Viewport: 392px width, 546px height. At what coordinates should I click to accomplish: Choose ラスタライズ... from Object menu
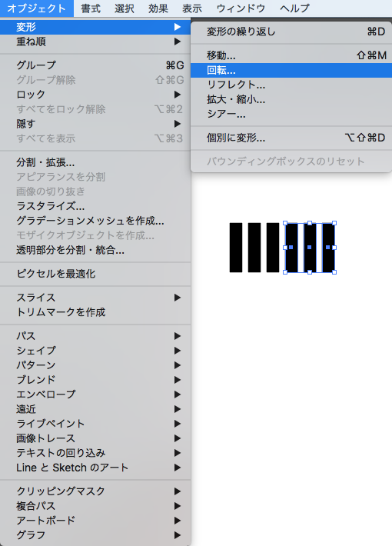pyautogui.click(x=95, y=207)
